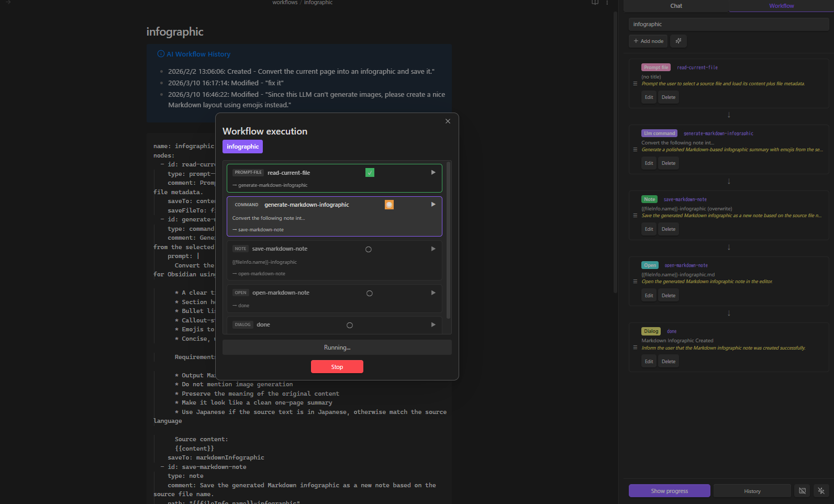Viewport: 834px width, 504px height.
Task: Delete the save-markdown-note node
Action: pyautogui.click(x=669, y=229)
